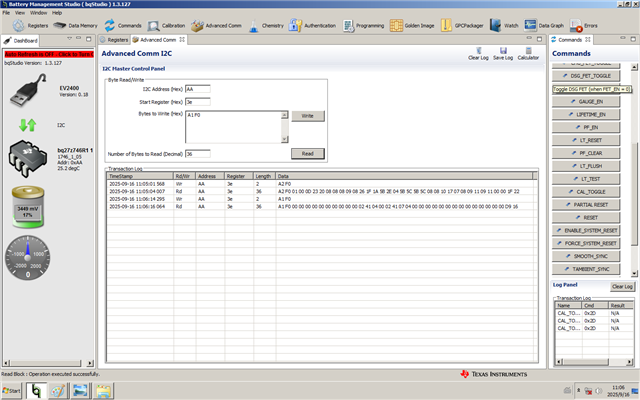The height and width of the screenshot is (400, 640).
Task: Click the I2C green arrows icon
Action: [28, 125]
